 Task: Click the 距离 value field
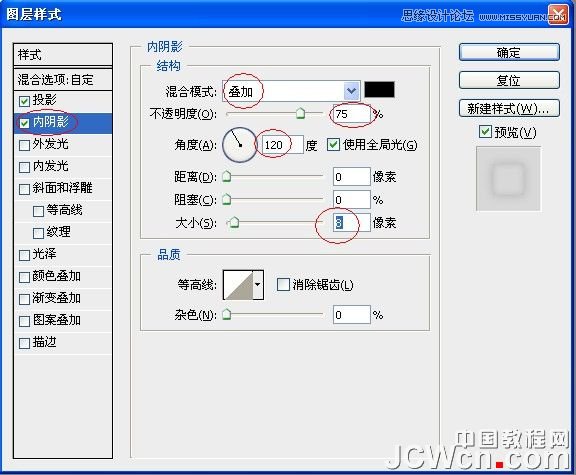click(x=352, y=177)
